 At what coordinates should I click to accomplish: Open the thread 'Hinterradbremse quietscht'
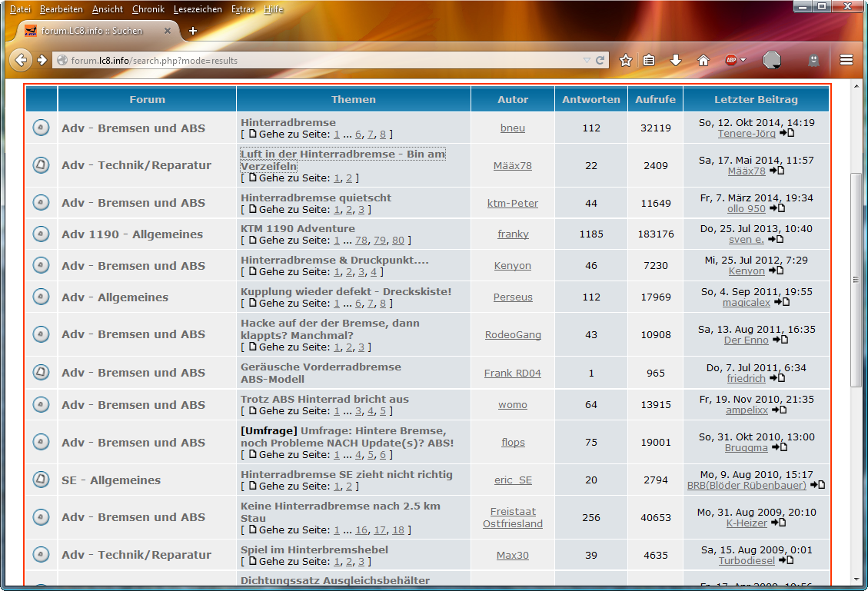click(316, 198)
